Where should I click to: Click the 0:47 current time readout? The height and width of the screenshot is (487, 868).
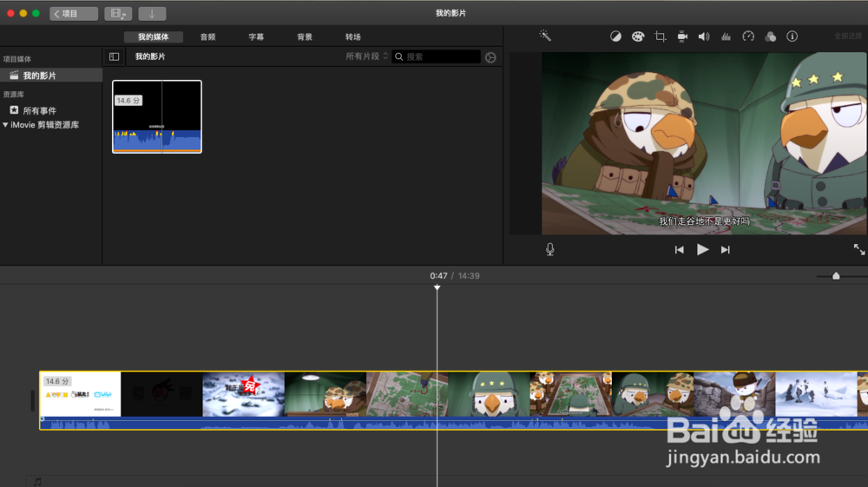coord(438,275)
